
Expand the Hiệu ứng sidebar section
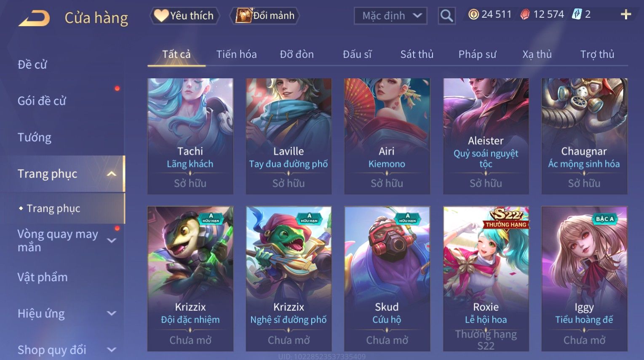(x=112, y=313)
